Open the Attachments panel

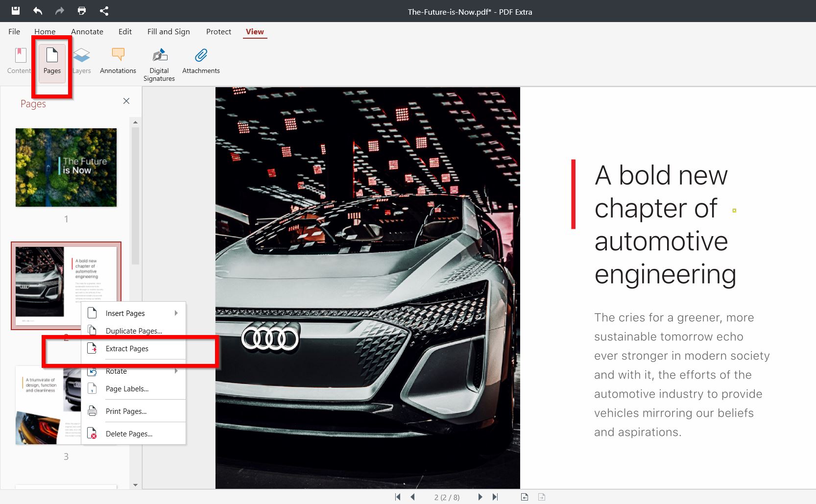pyautogui.click(x=201, y=61)
